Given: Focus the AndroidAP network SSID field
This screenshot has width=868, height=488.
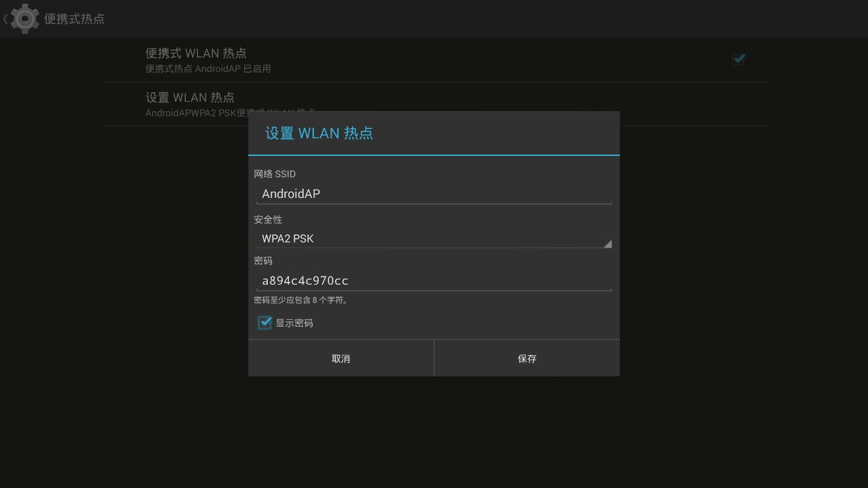Looking at the screenshot, I should [434, 194].
